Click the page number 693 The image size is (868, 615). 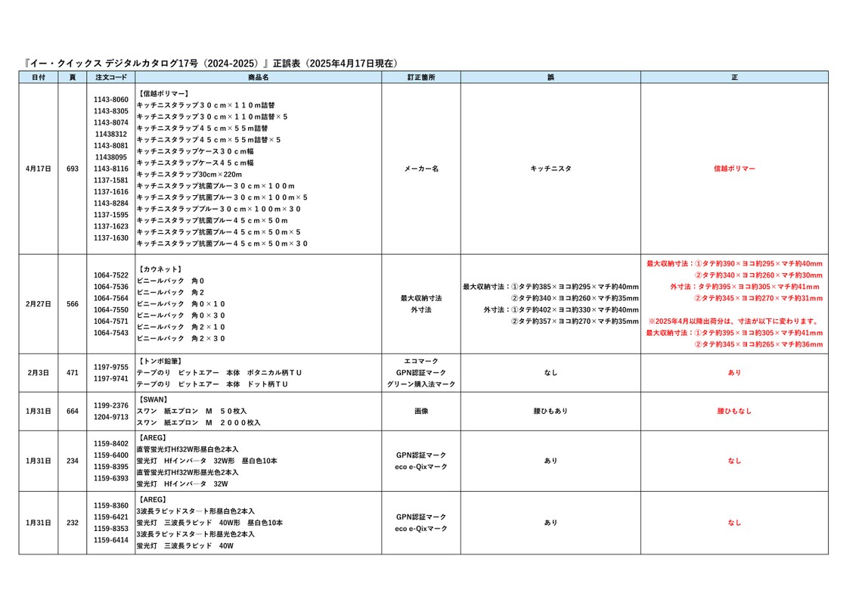(x=73, y=169)
